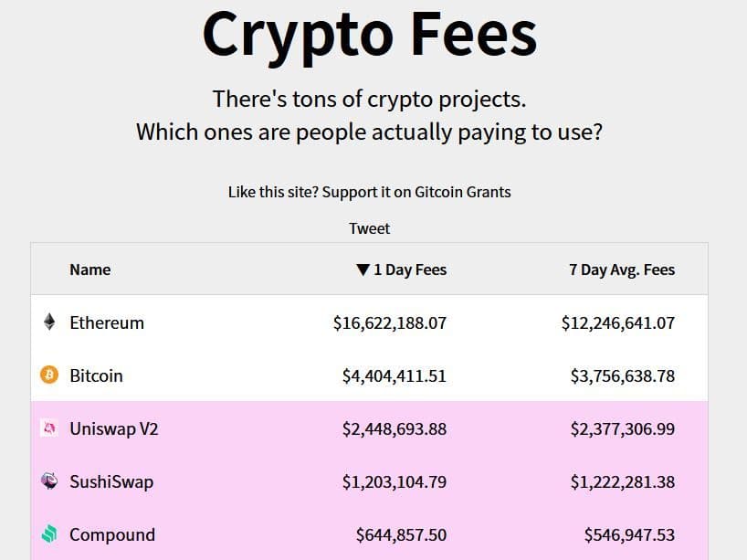Click the Tweet link
This screenshot has width=747, height=560.
369,228
